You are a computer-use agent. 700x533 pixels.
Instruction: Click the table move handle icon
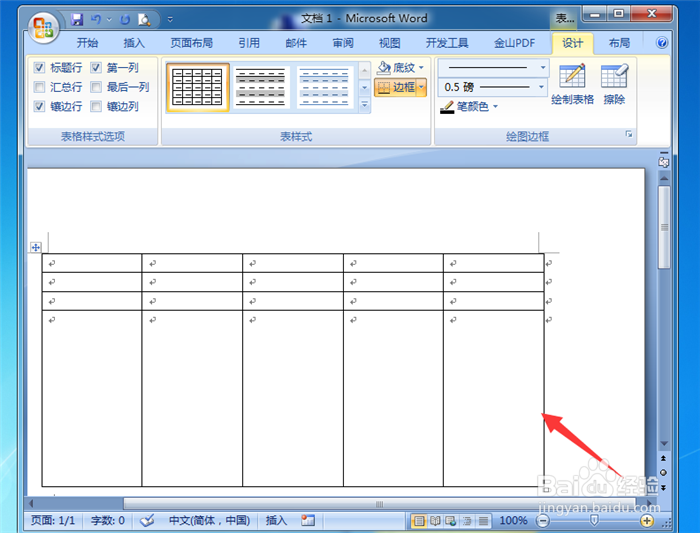pyautogui.click(x=36, y=247)
